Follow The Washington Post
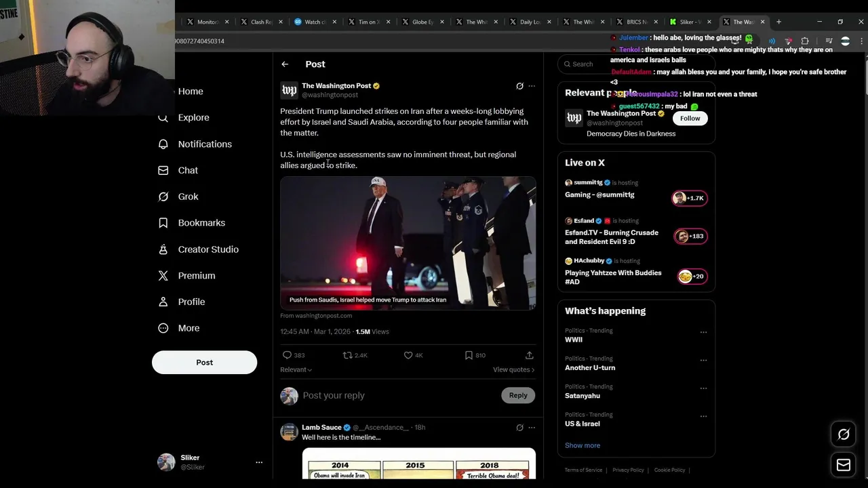The width and height of the screenshot is (868, 488). coord(690,119)
